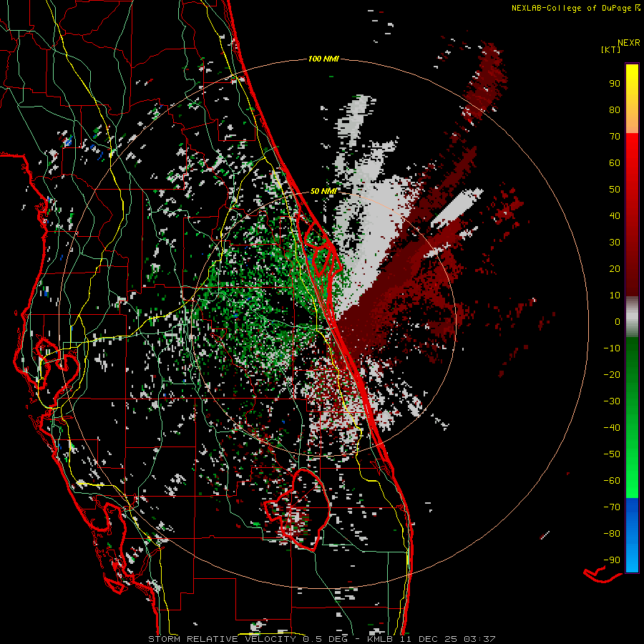Click the 50 NMI range ring label

click(323, 191)
